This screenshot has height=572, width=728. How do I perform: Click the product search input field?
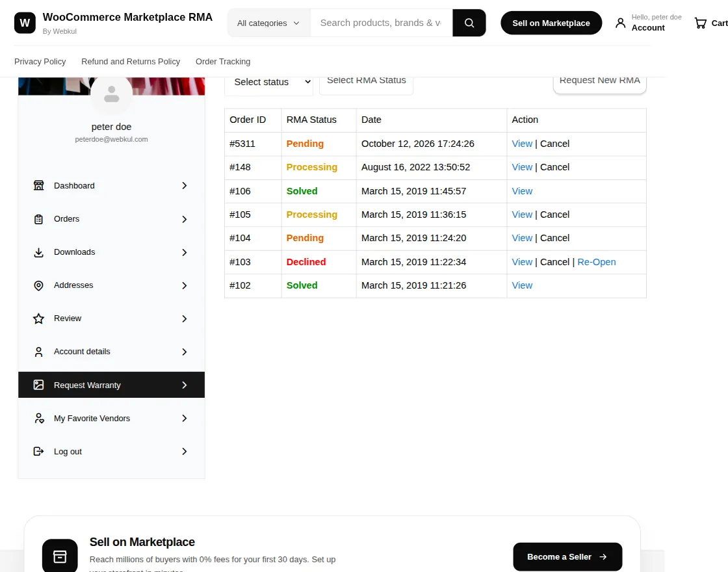click(x=381, y=23)
